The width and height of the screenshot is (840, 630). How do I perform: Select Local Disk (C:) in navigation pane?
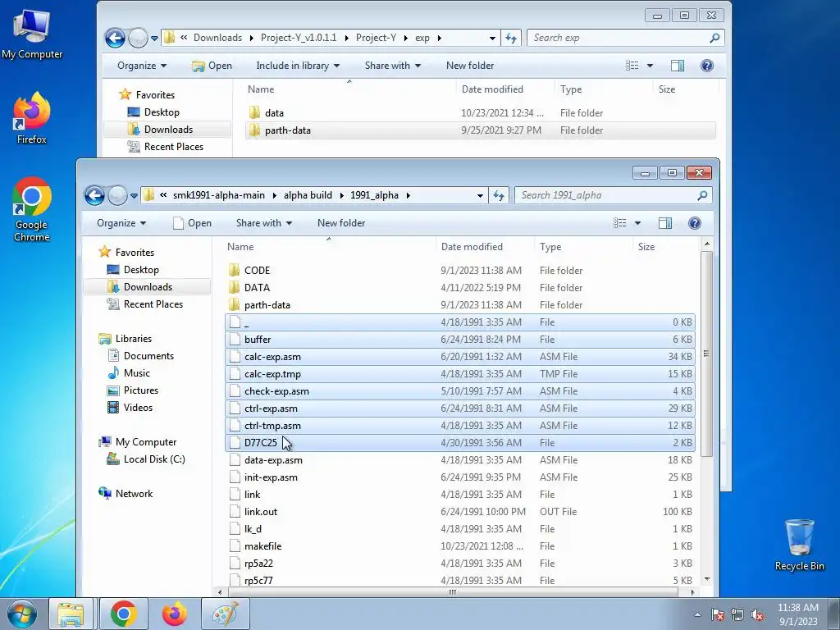pos(146,459)
